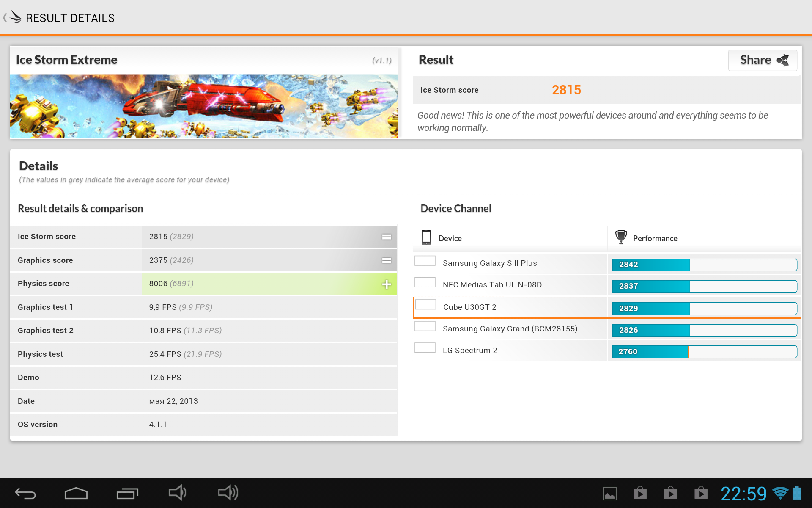Tap the 2837 performance bar

705,286
